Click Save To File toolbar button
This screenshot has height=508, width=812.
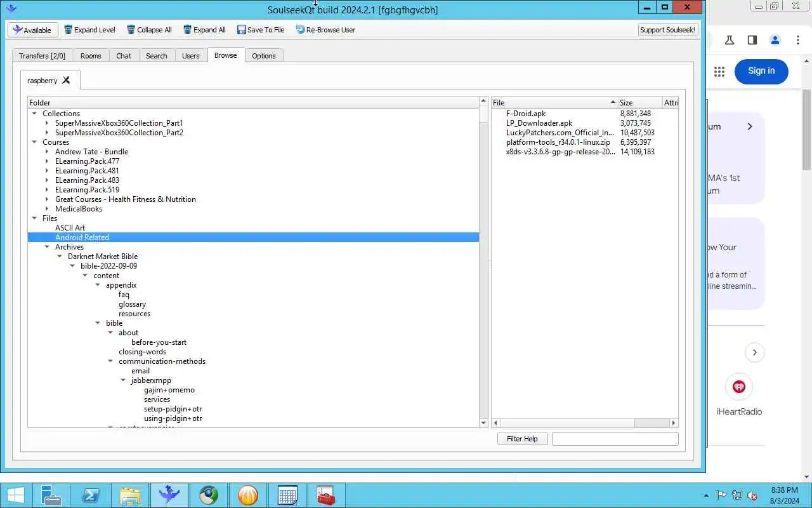click(261, 30)
